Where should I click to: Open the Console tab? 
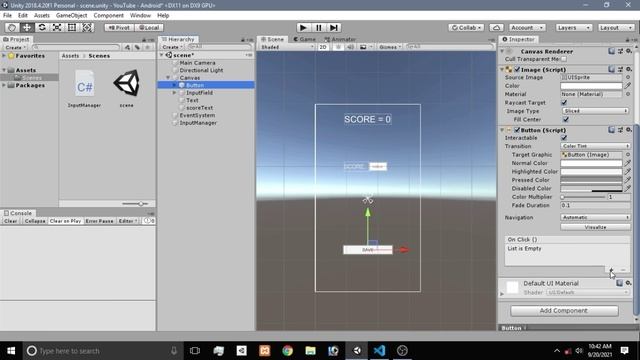pyautogui.click(x=17, y=213)
